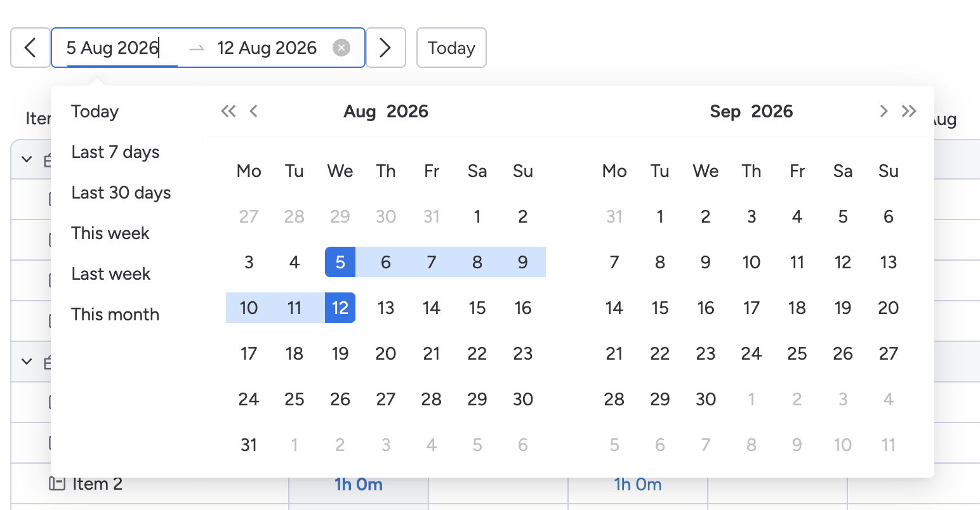Viewport: 980px width, 510px height.
Task: Pick 15 September in the calendar
Action: [660, 308]
